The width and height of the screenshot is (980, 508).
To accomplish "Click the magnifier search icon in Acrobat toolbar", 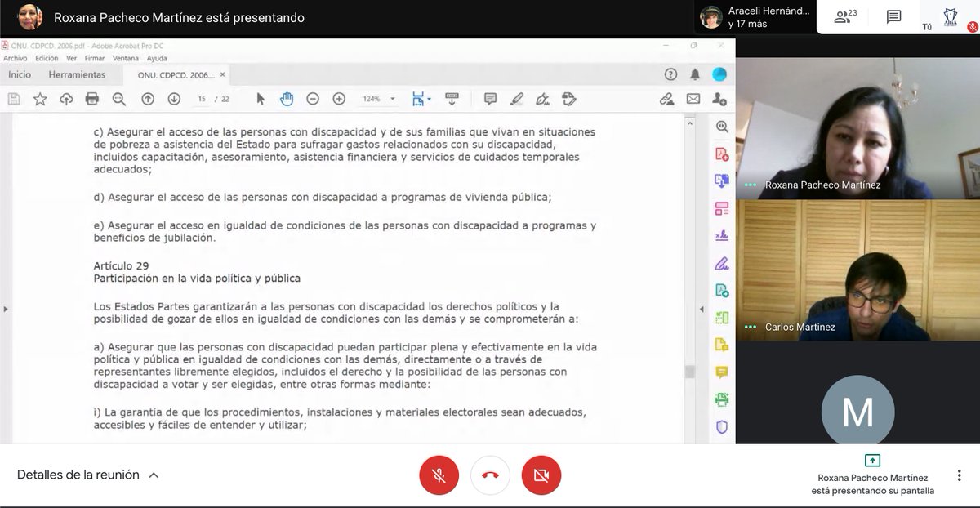I will (x=118, y=99).
